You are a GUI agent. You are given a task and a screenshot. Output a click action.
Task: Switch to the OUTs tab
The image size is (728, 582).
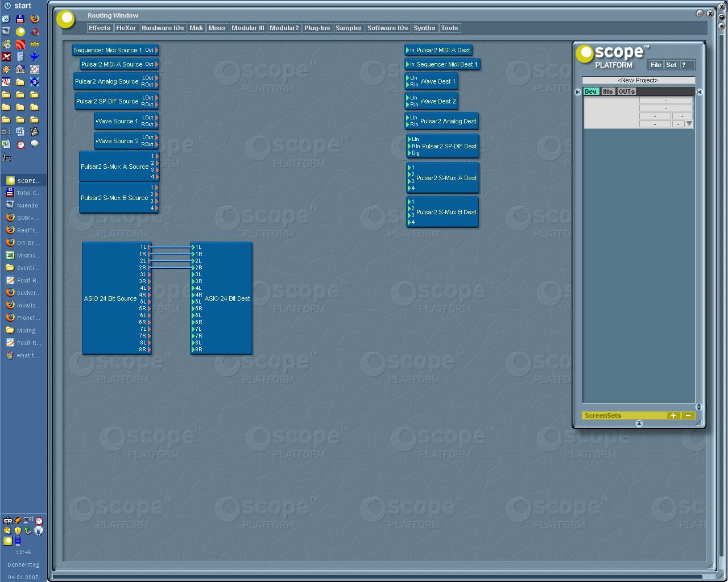click(627, 92)
